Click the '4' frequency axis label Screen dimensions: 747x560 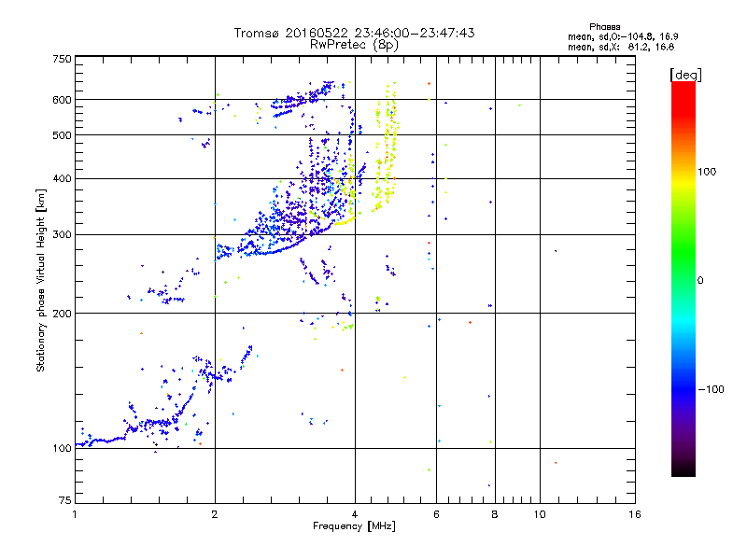pyautogui.click(x=355, y=514)
